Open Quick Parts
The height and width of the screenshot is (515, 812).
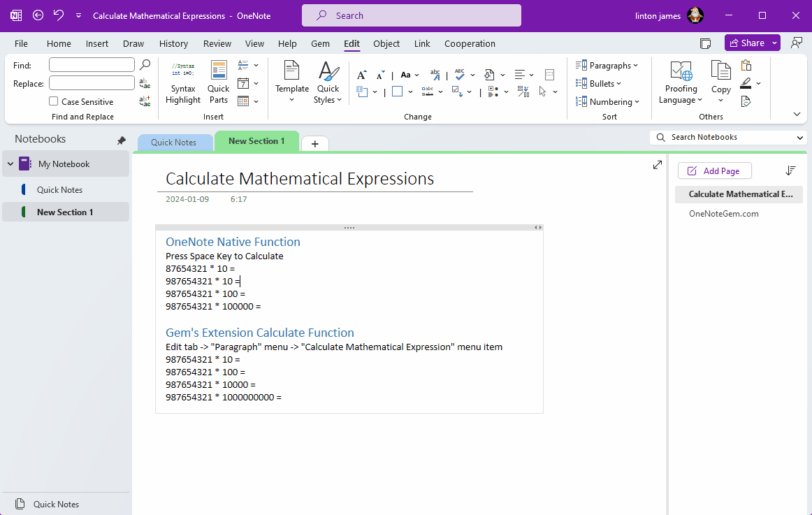click(x=218, y=83)
